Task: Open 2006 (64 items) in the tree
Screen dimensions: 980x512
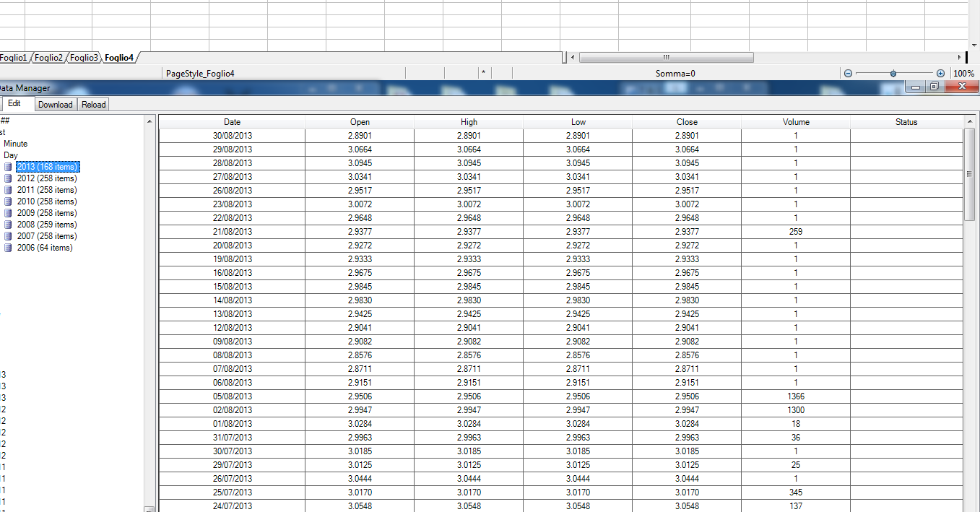Action: tap(45, 248)
